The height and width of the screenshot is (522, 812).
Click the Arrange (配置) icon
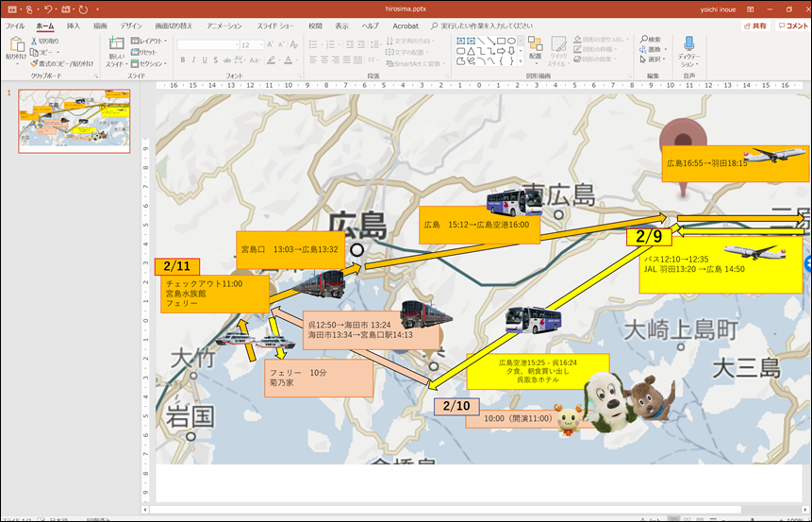click(536, 43)
